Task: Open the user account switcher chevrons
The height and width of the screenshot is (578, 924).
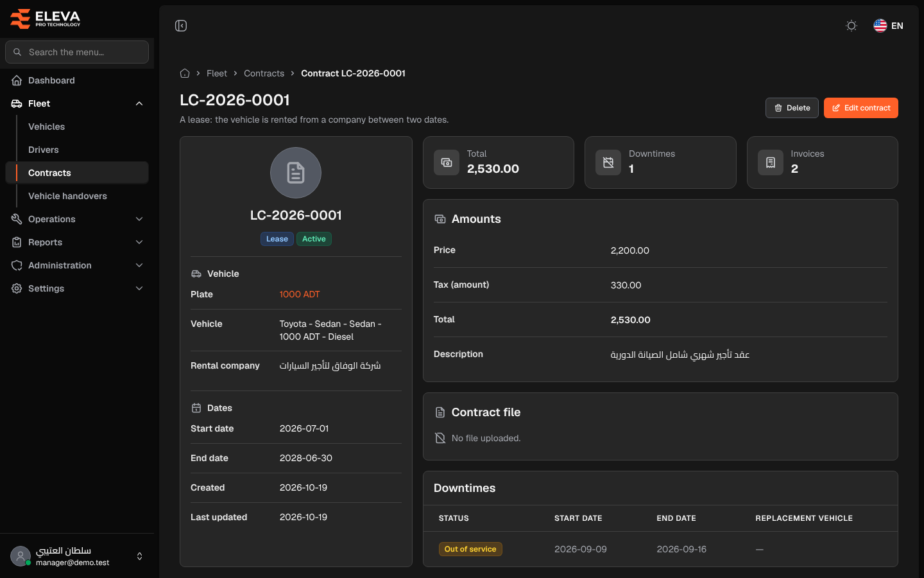Action: click(x=140, y=556)
